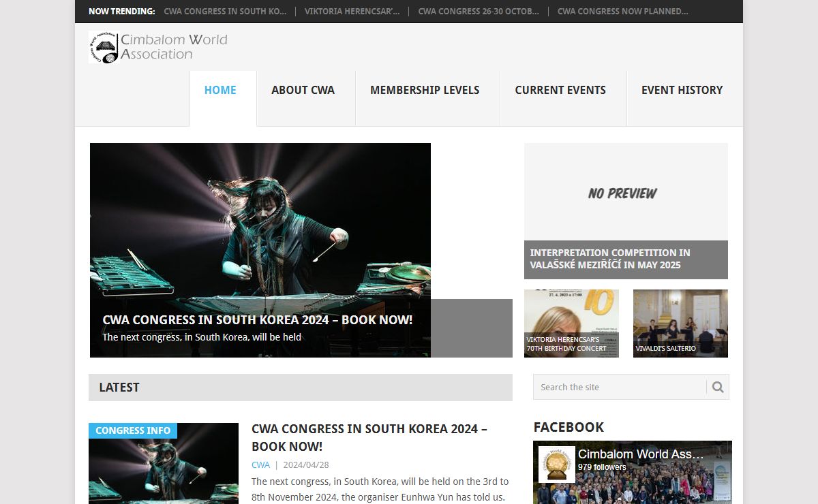Click the 'Cimbalom World Ass…' Facebook page title

click(641, 454)
